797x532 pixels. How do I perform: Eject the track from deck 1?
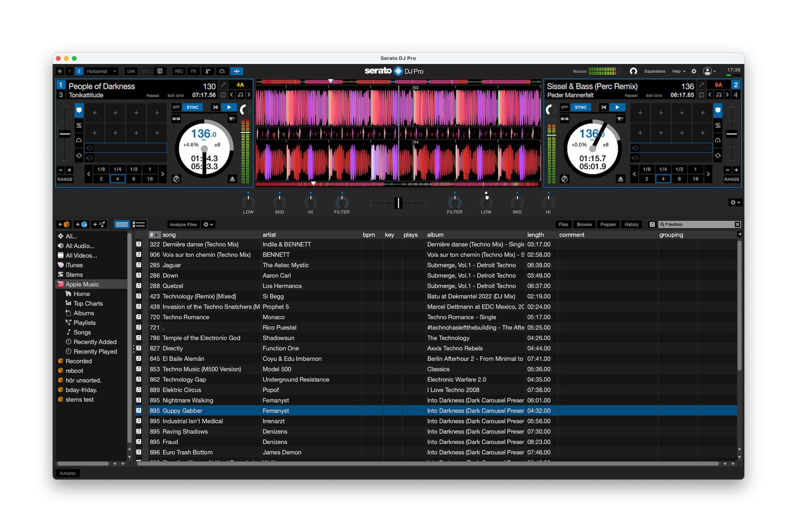pyautogui.click(x=232, y=179)
